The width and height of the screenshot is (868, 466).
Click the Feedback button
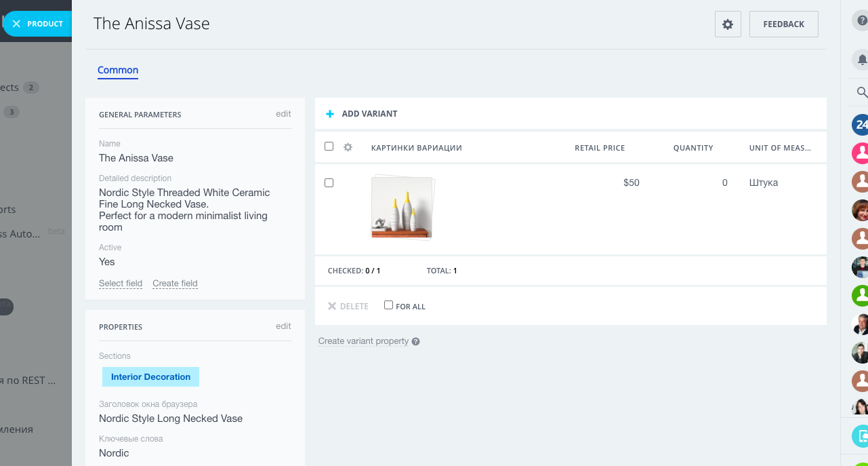point(783,24)
